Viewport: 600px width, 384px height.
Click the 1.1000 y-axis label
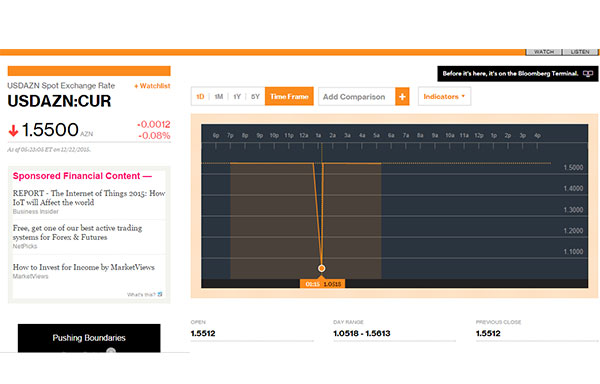pyautogui.click(x=573, y=252)
